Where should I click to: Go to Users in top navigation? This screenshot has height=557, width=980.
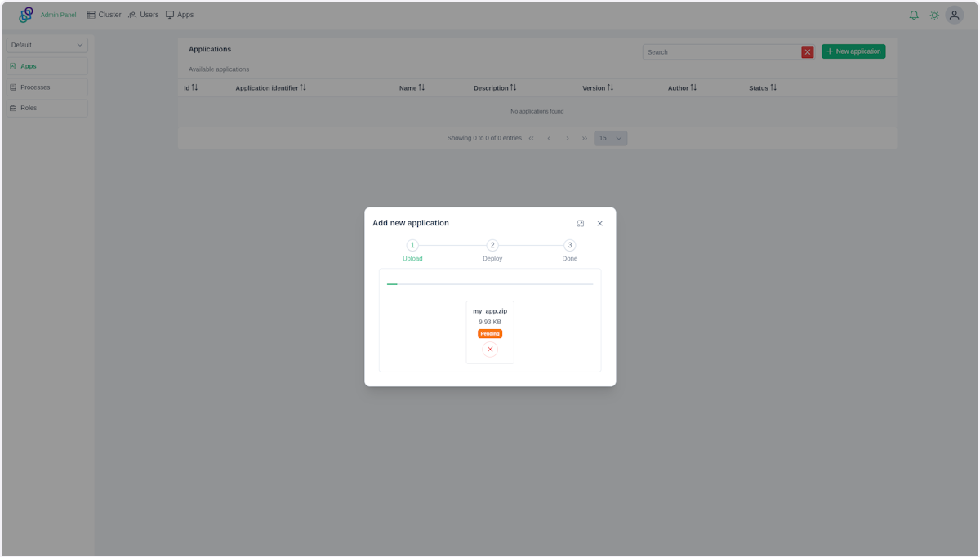point(144,15)
